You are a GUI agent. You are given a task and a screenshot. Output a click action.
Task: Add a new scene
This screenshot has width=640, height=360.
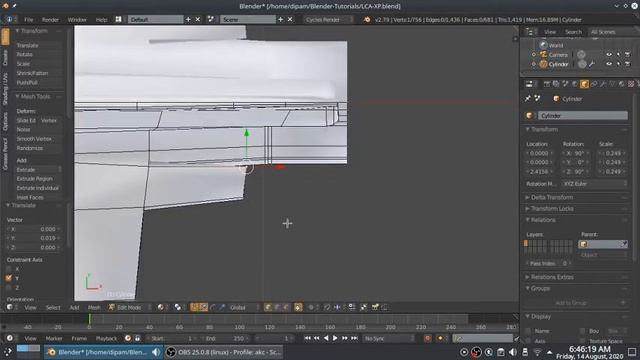[281, 19]
